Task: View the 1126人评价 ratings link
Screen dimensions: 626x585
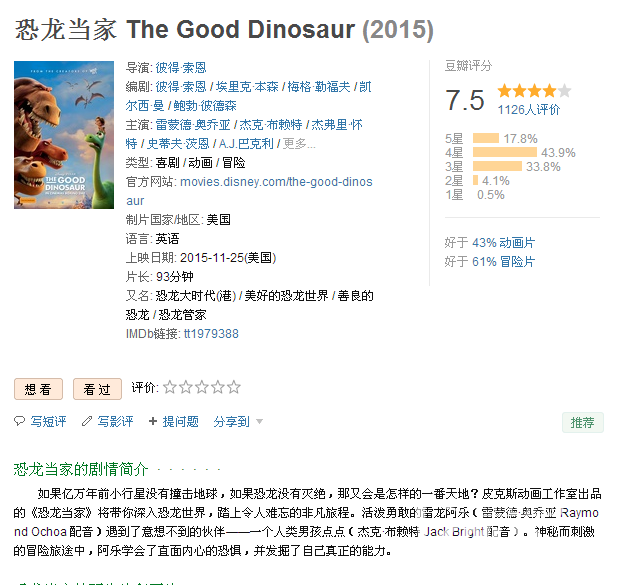Action: [529, 110]
